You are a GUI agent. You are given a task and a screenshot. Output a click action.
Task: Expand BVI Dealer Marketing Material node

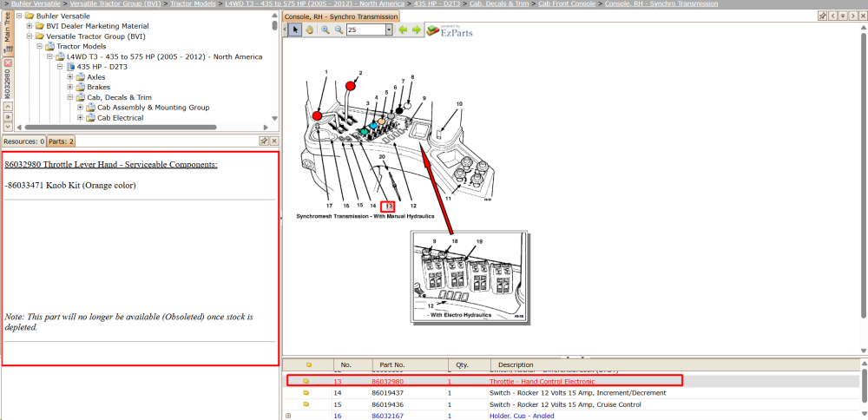click(x=30, y=26)
